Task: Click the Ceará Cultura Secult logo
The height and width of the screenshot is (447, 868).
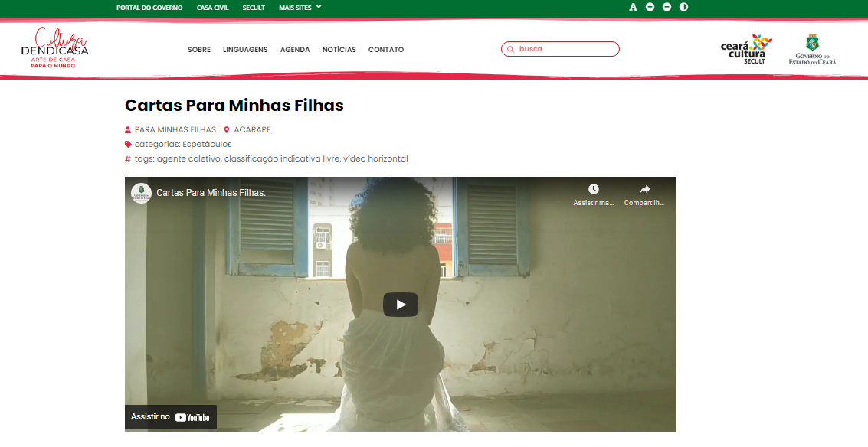Action: [746, 49]
